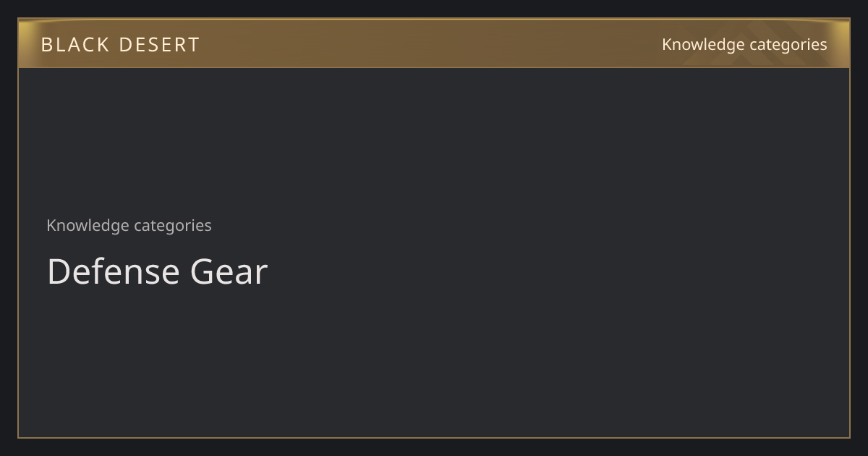868x456 pixels.
Task: Click "Knowledge" in the gray breadcrumb
Action: coord(88,226)
